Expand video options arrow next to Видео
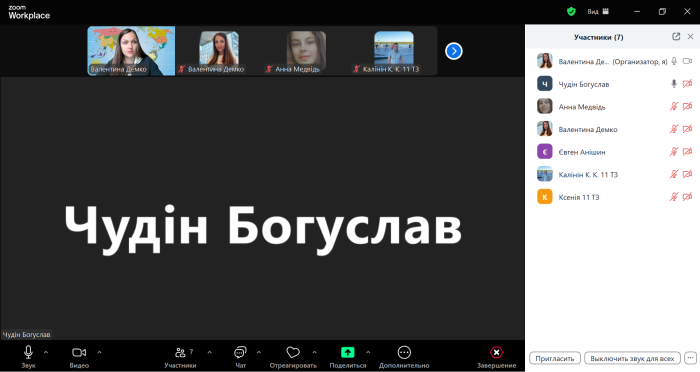700x372 pixels. (99, 352)
